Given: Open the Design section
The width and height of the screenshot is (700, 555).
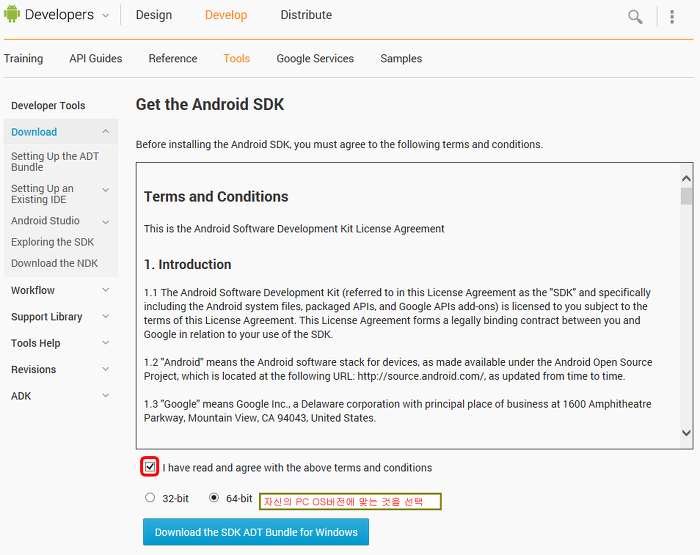Looking at the screenshot, I should click(x=154, y=15).
